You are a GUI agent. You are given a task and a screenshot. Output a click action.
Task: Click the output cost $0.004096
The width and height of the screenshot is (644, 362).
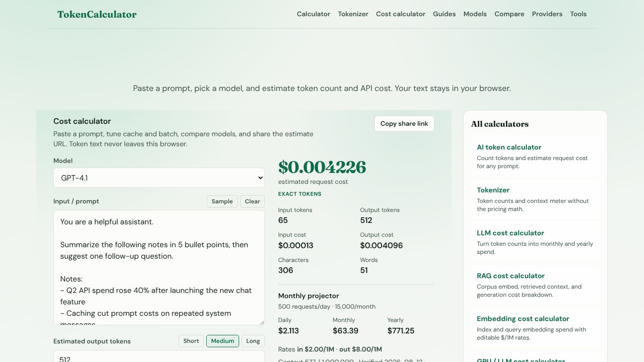[382, 246]
